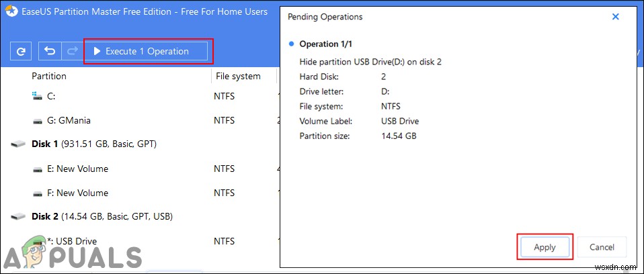Screen dimensions: 644x274
Task: Click the refresh icon in the toolbar
Action: (x=22, y=51)
